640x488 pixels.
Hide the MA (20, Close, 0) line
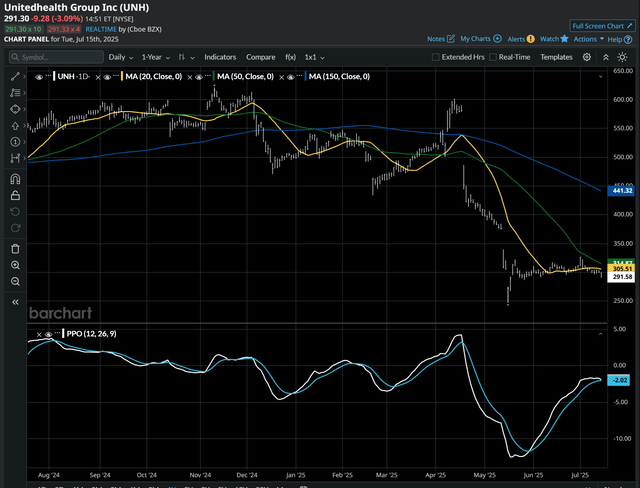pyautogui.click(x=107, y=77)
